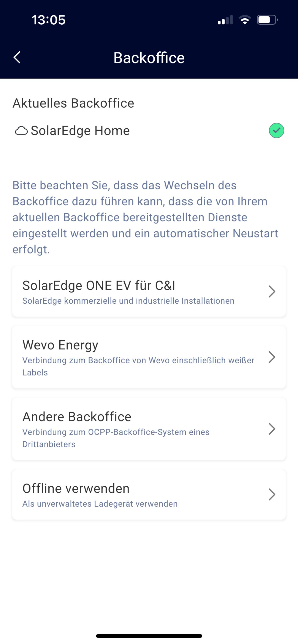Screen dimensions: 298x644
Task: Tap the home indicator bar at bottom
Action: [149, 636]
